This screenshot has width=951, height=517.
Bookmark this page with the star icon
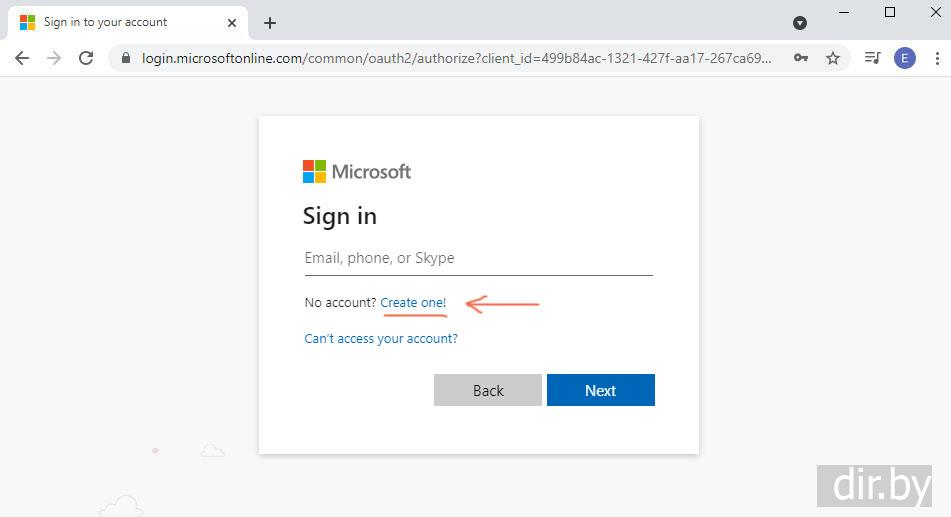click(x=833, y=58)
